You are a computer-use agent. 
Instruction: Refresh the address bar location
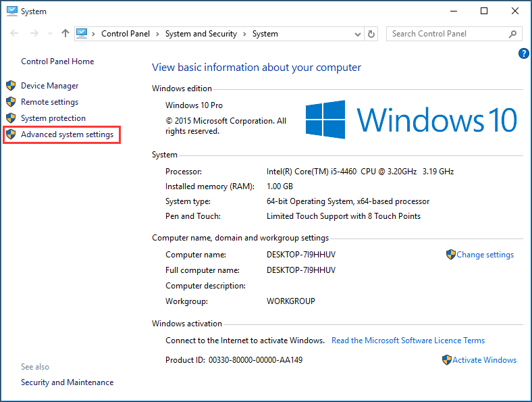(371, 34)
